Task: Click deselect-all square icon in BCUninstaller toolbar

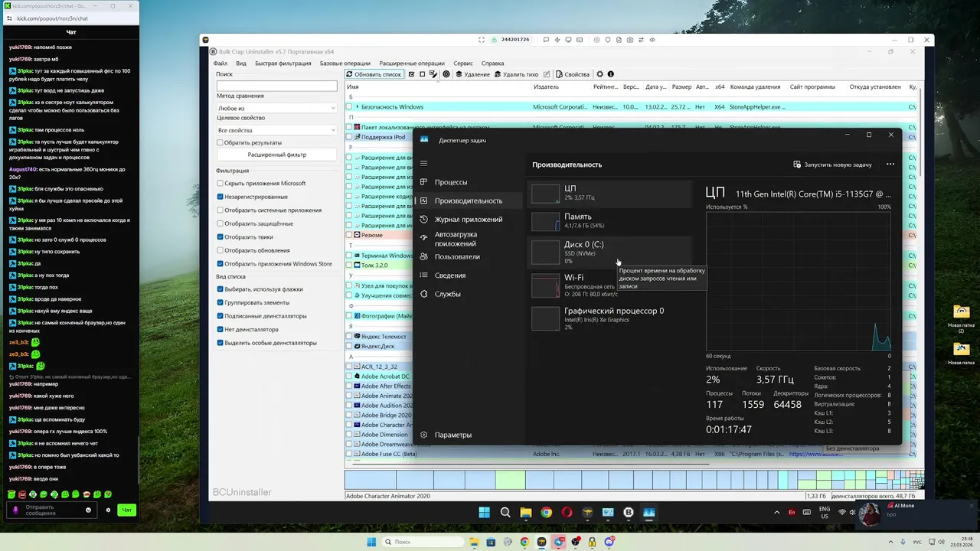Action: [423, 74]
